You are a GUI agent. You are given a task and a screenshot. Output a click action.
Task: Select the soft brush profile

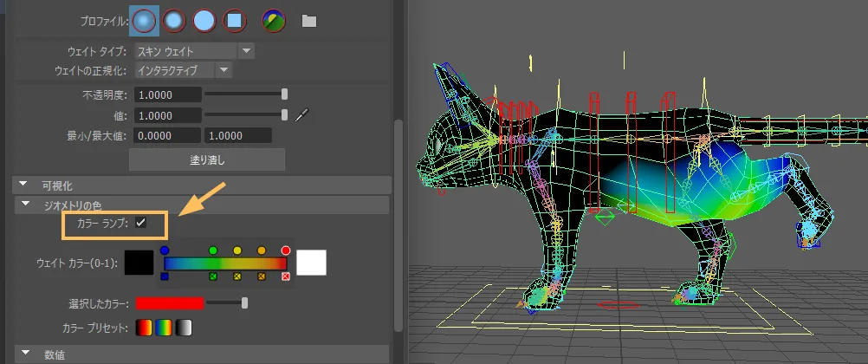pyautogui.click(x=174, y=20)
